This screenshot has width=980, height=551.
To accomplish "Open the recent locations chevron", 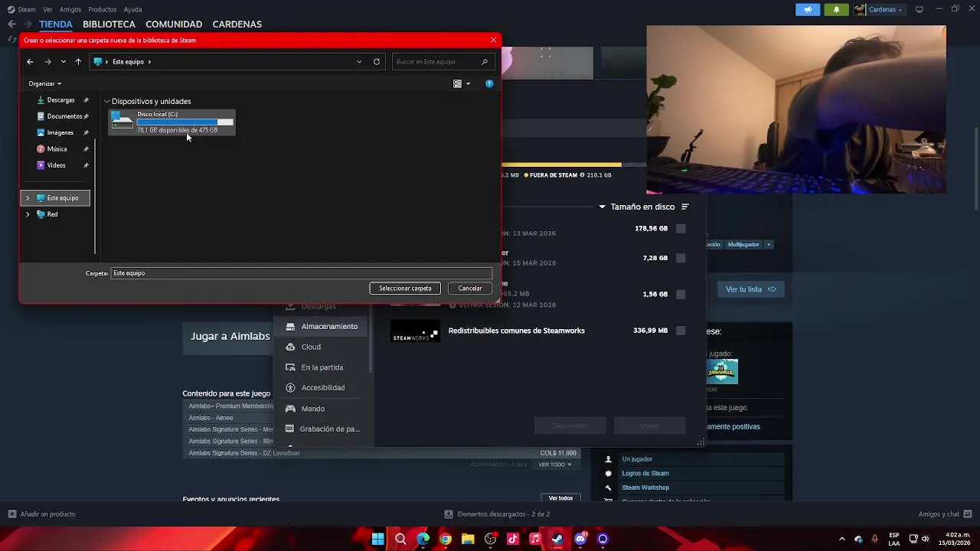I will pos(63,61).
